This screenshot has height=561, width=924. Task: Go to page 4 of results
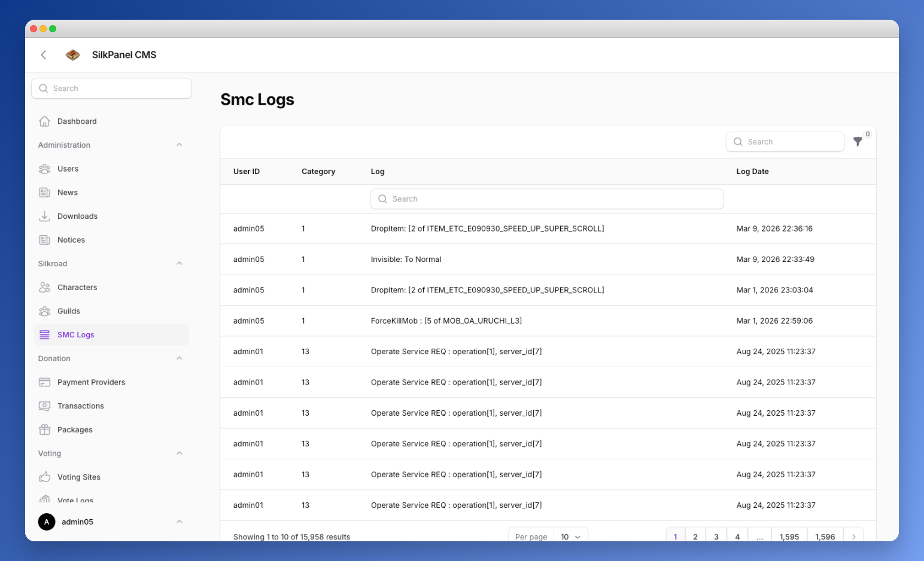tap(737, 536)
